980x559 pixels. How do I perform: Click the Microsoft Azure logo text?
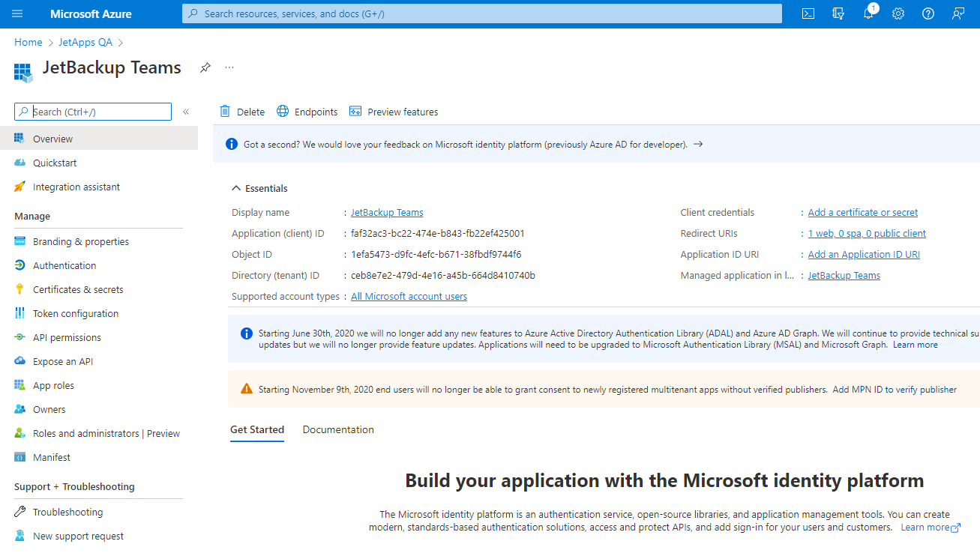pos(91,13)
